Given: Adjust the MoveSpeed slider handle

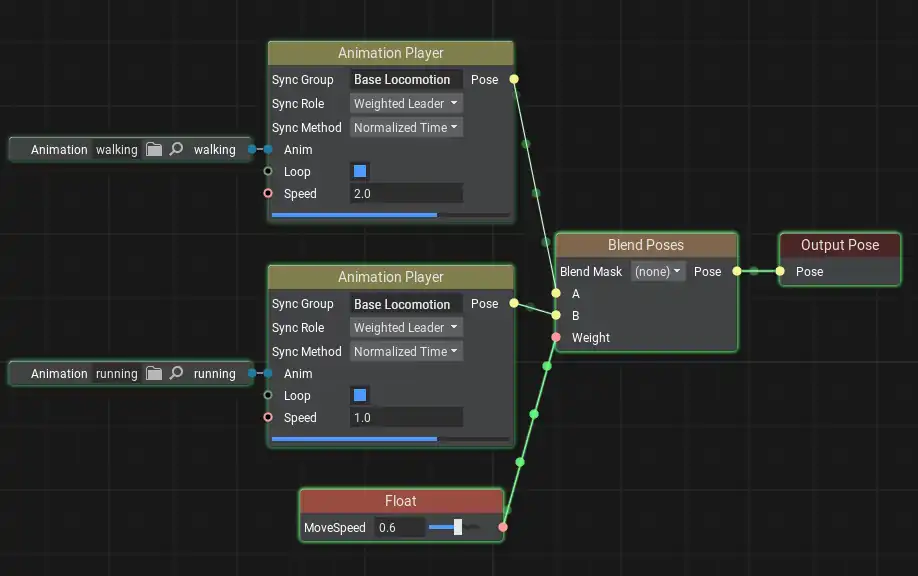Looking at the screenshot, I should [x=458, y=527].
